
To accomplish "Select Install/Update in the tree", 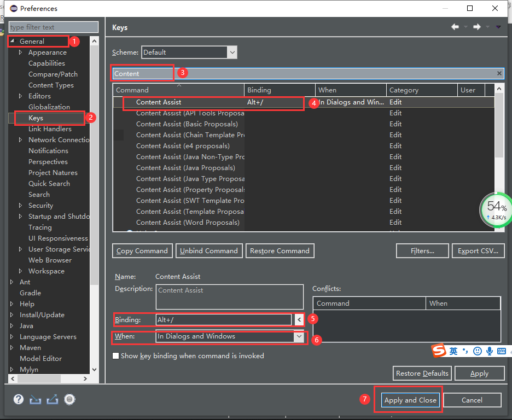I will 42,315.
